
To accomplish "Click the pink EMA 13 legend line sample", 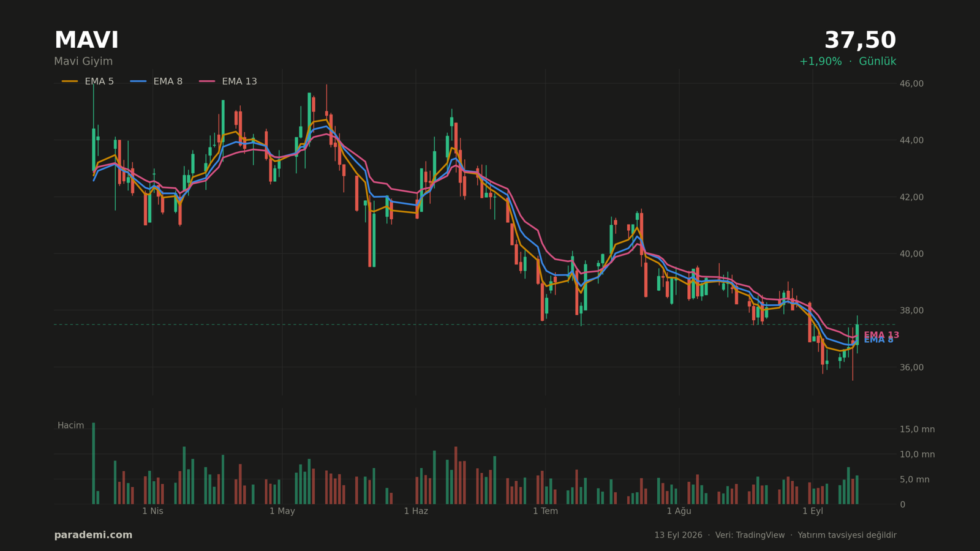I will (x=207, y=81).
